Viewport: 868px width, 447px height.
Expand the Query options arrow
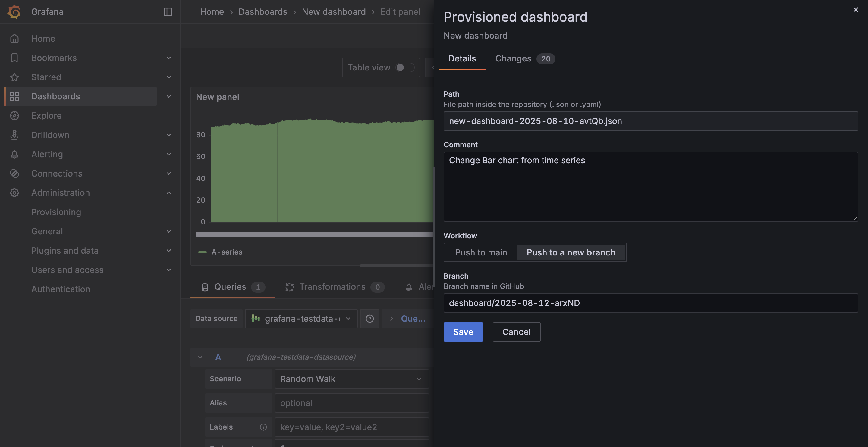tap(391, 318)
